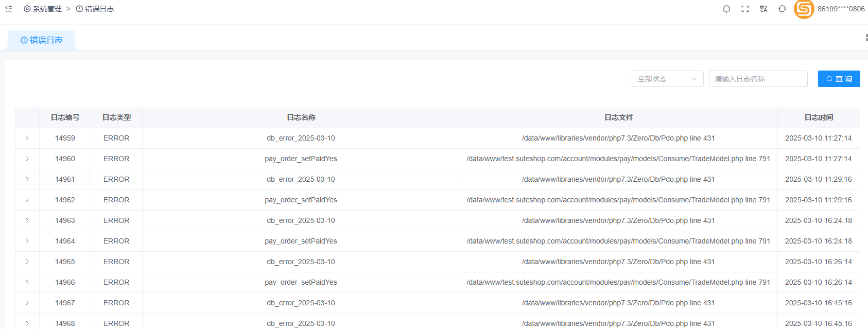The width and height of the screenshot is (868, 329).
Task: Expand log row 14959
Action: point(27,138)
